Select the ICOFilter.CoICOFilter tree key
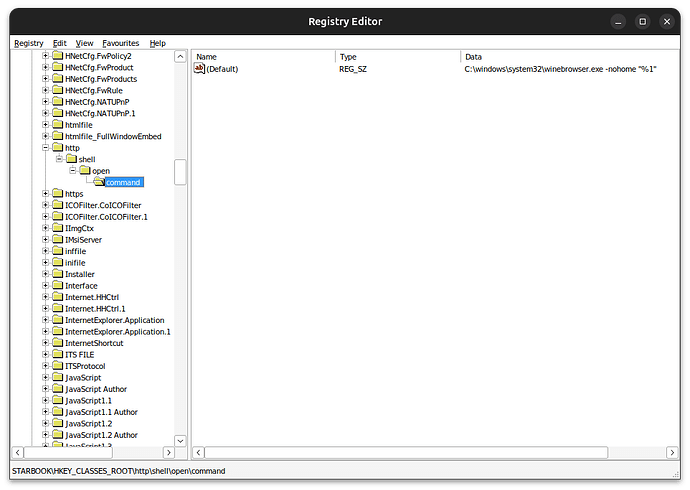This screenshot has height=490, width=690. (x=103, y=205)
